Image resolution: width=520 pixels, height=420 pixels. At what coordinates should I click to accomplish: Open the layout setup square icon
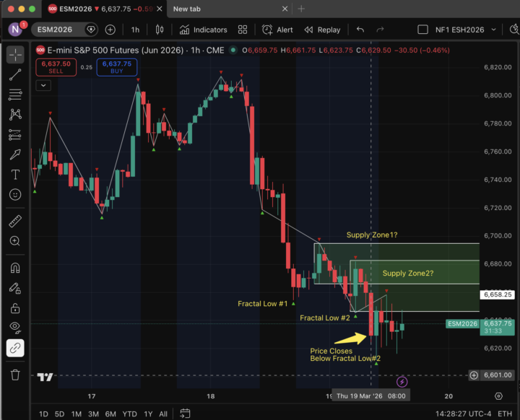point(422,30)
